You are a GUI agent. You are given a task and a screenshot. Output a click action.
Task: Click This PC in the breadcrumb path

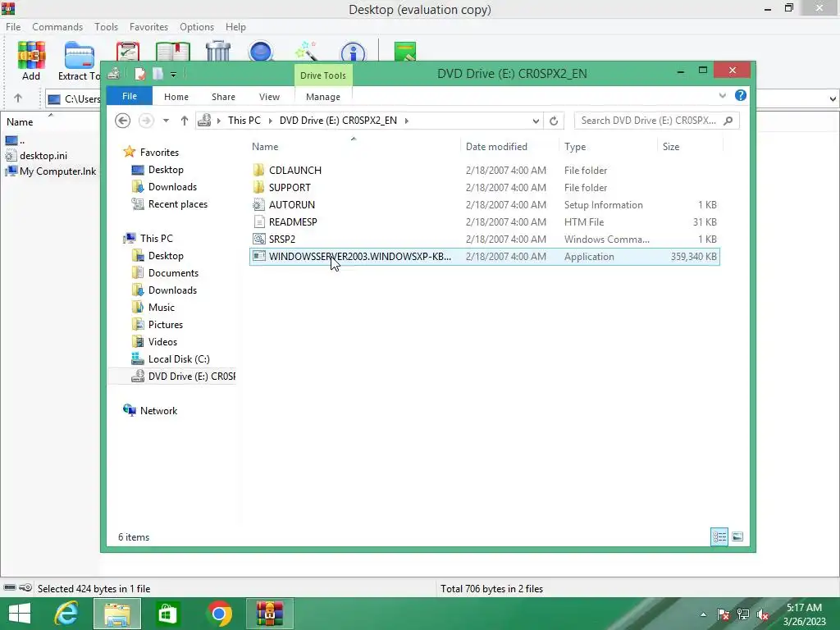(x=244, y=121)
